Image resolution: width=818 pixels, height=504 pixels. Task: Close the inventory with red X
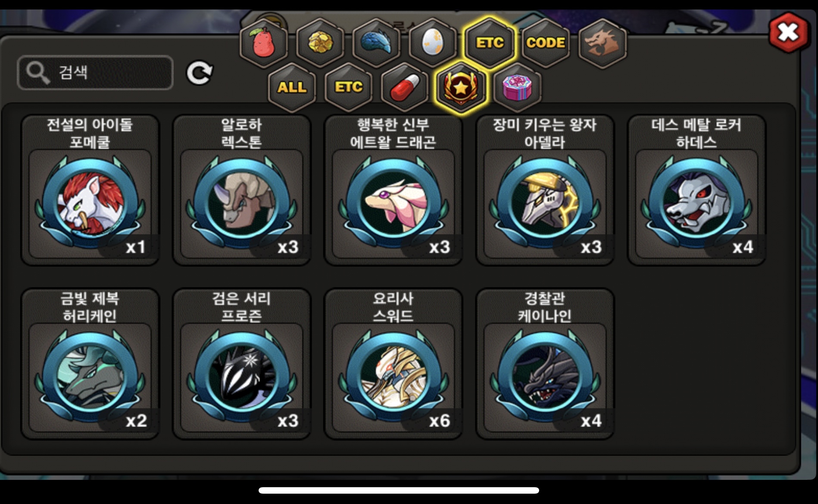(x=788, y=33)
